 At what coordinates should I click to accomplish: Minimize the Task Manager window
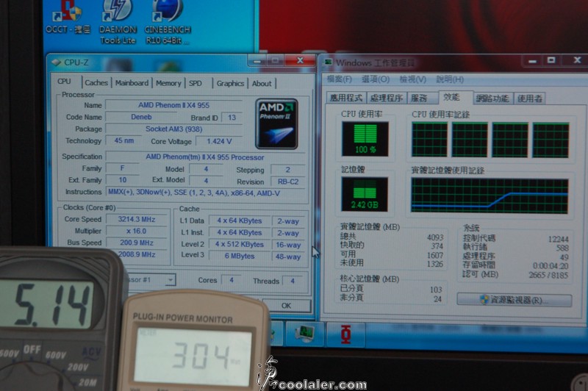pyautogui.click(x=532, y=61)
